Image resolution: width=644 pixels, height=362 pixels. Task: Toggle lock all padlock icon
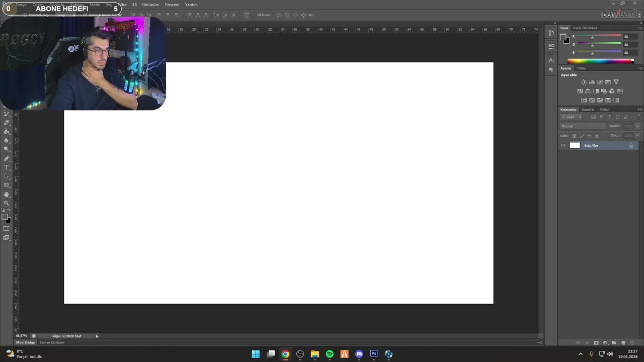point(597,136)
